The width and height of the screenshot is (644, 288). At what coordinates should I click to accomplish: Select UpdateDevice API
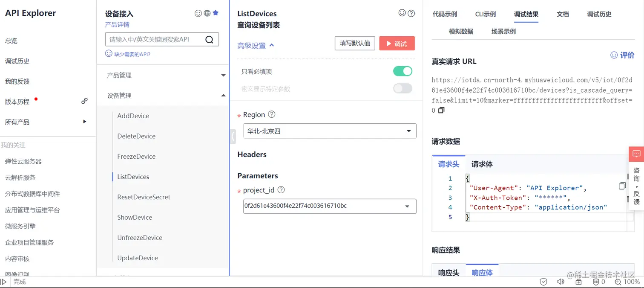coord(138,258)
